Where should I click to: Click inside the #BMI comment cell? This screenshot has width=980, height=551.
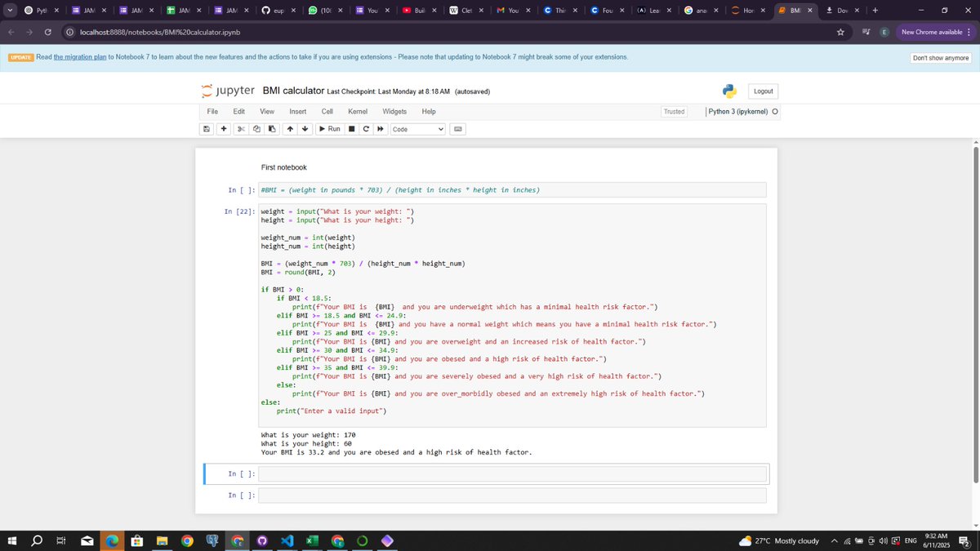coord(513,190)
